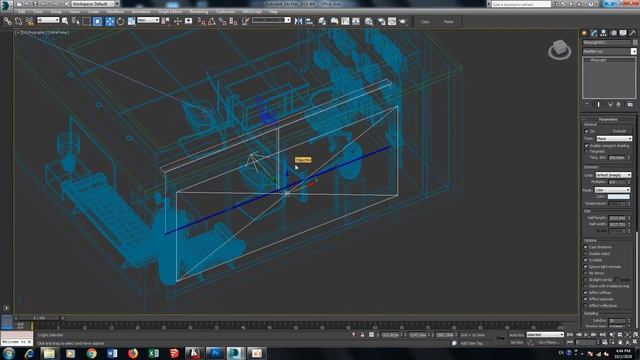Toggle Ignore light normals option
The width and height of the screenshot is (640, 360).
coord(586,267)
